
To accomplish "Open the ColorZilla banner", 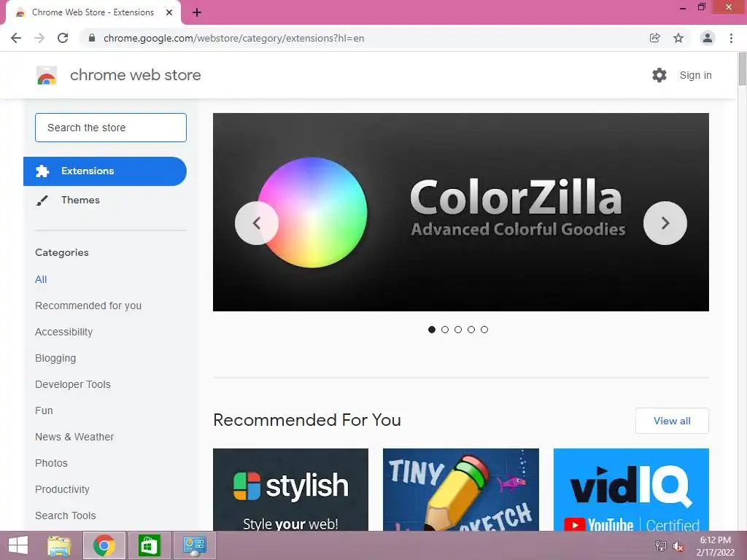I will click(x=461, y=212).
